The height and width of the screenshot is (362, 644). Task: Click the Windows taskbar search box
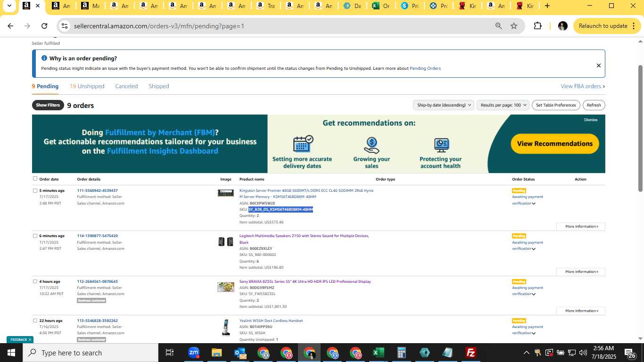tap(91, 353)
